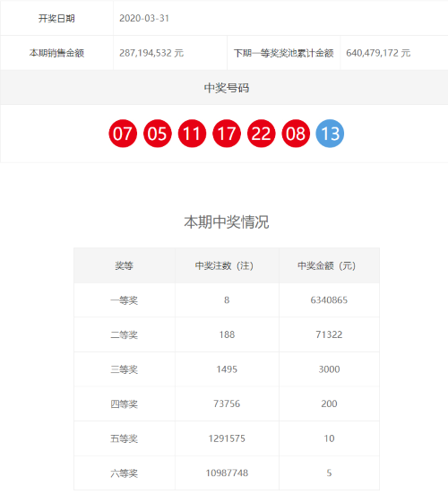Click the 一等奖 row label

pos(124,300)
